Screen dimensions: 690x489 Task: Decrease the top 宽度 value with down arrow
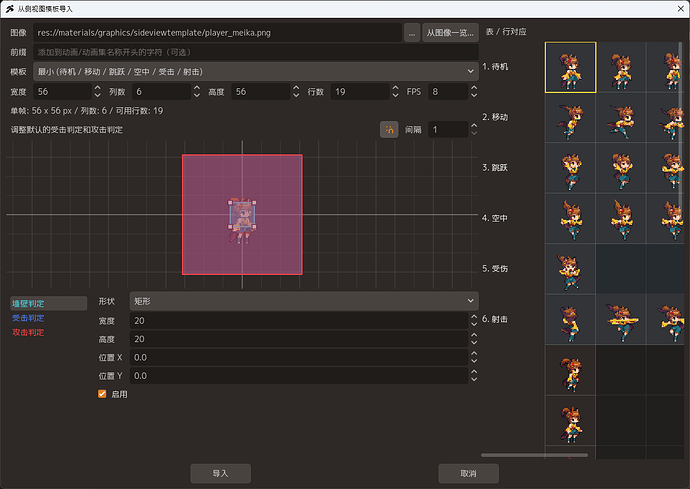[x=98, y=96]
